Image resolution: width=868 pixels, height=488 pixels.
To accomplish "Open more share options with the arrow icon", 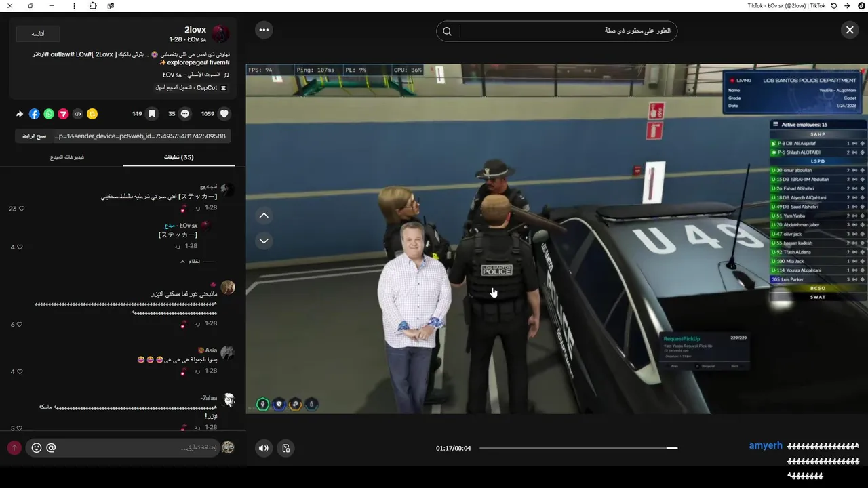I will point(20,114).
